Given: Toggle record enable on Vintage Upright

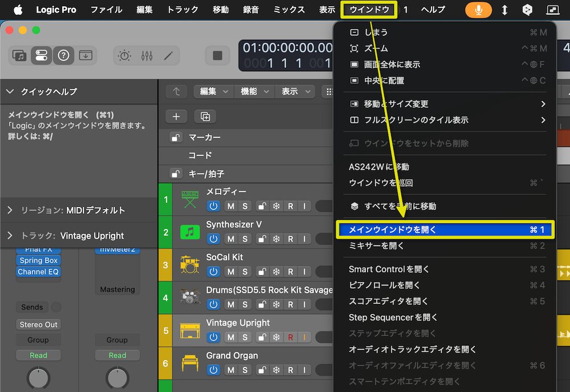Looking at the screenshot, I should click(290, 337).
